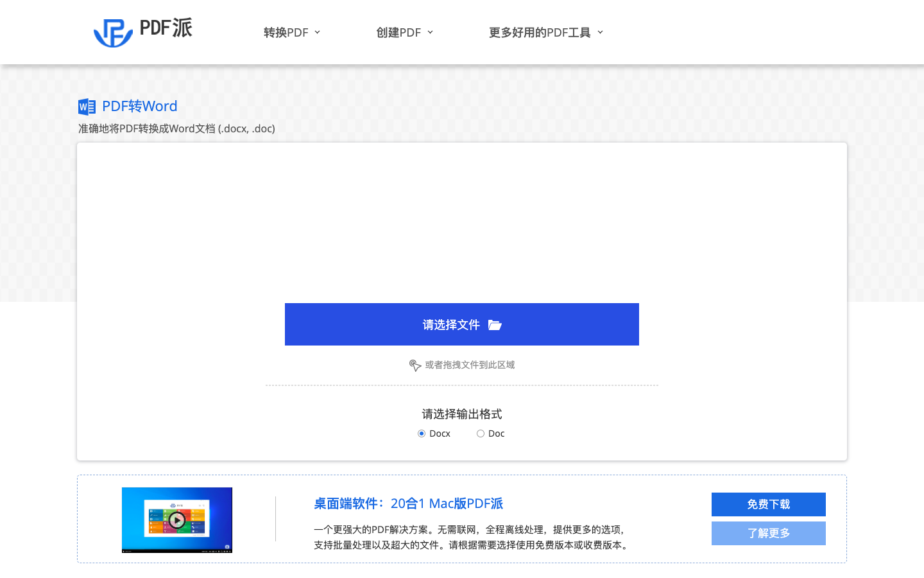This screenshot has height=578, width=924.
Task: Select the Doc radio button
Action: 480,433
